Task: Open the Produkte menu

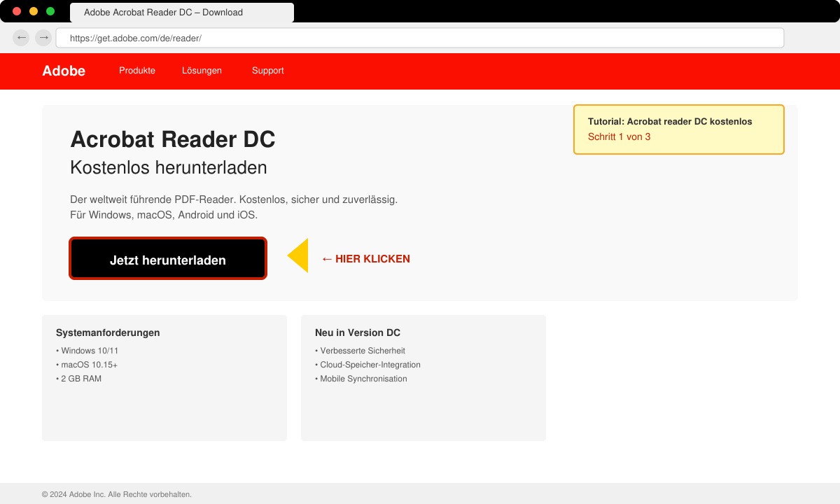Action: coord(137,71)
